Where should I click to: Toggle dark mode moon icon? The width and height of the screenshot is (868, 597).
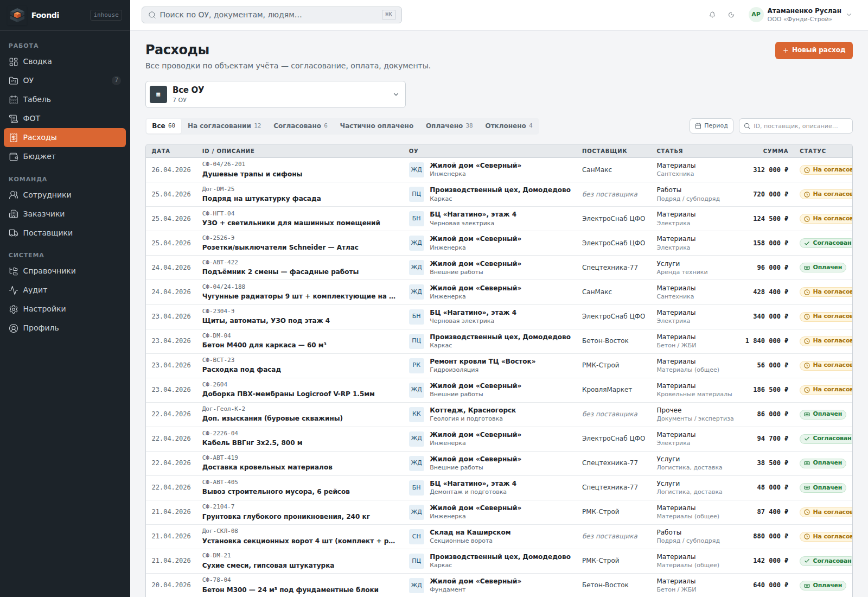pos(731,15)
